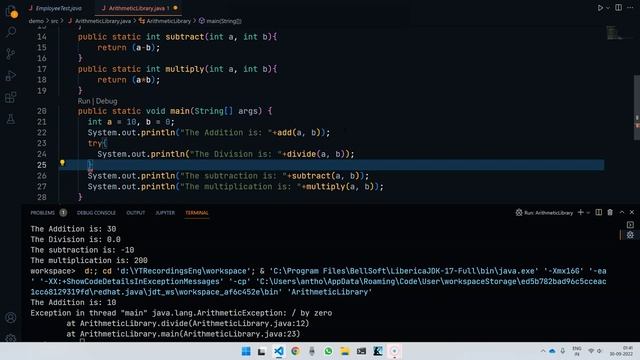
Task: Show hidden system tray icons
Action: click(543, 351)
